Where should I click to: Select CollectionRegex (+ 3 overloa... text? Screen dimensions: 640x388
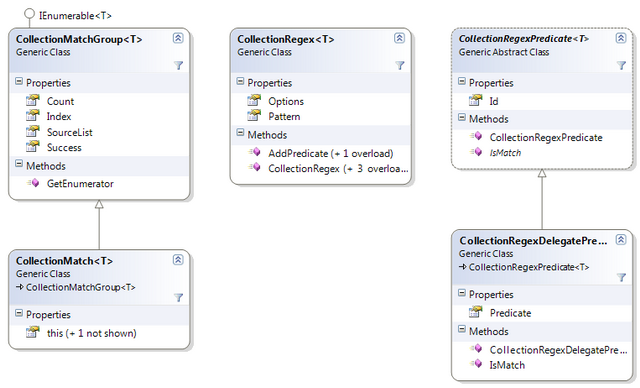(338, 169)
